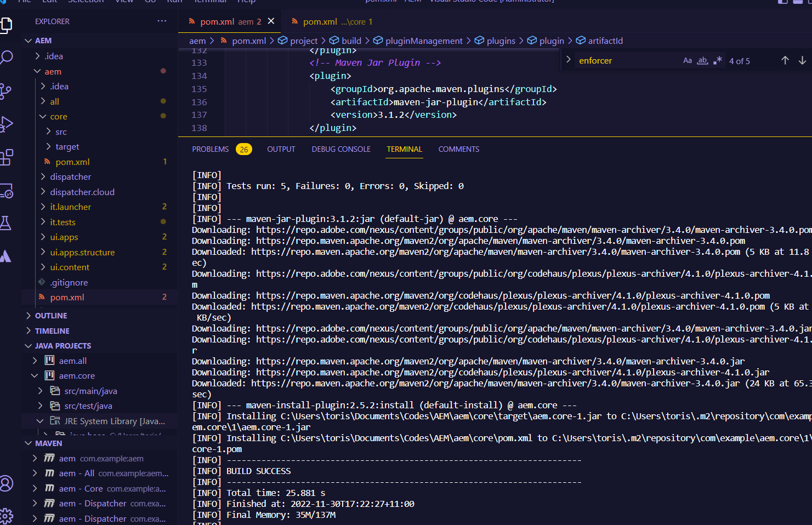Collapse the MAVEN section

pos(48,443)
